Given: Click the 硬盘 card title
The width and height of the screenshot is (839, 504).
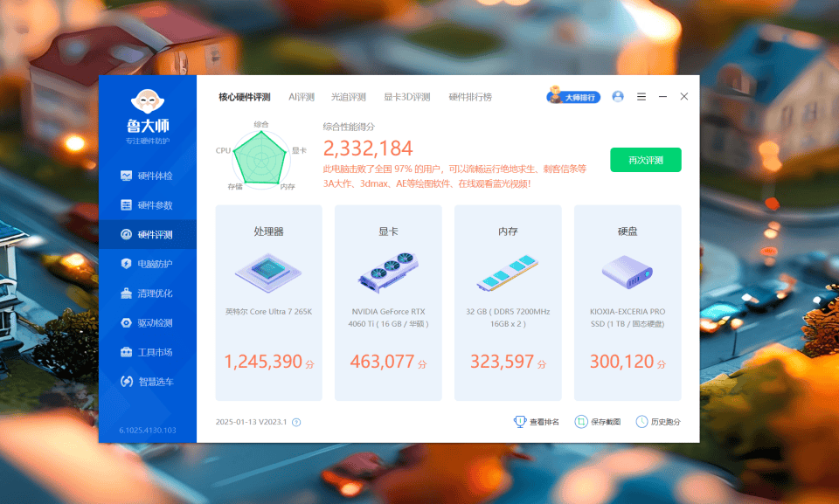Looking at the screenshot, I should [x=628, y=231].
